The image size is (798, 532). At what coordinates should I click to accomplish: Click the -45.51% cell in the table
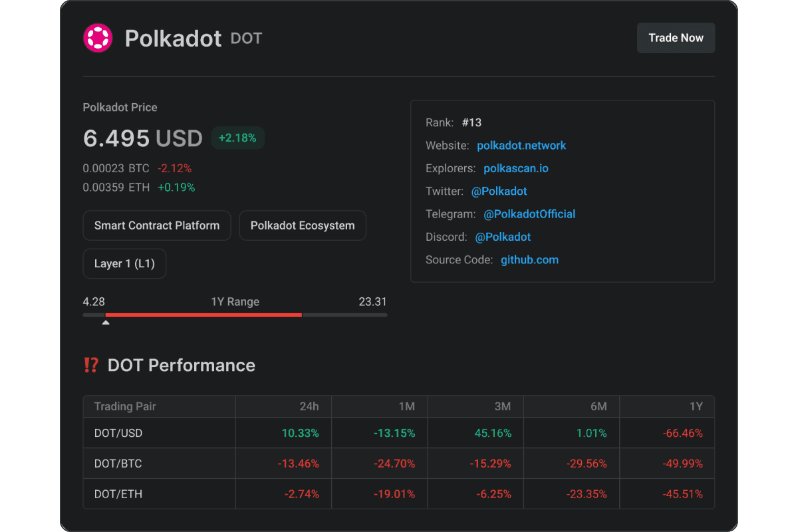coord(682,494)
